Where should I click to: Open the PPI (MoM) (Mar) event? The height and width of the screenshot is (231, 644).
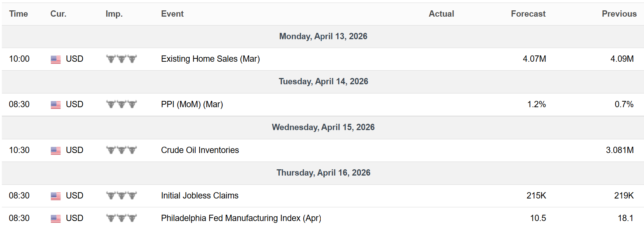tap(192, 104)
